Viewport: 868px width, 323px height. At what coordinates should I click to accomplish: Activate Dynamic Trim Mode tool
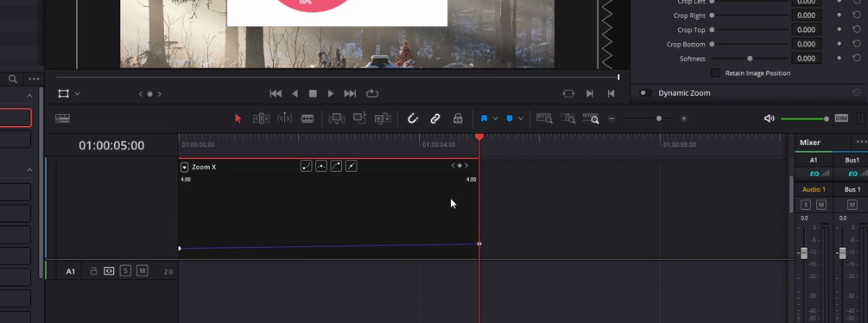(x=284, y=118)
